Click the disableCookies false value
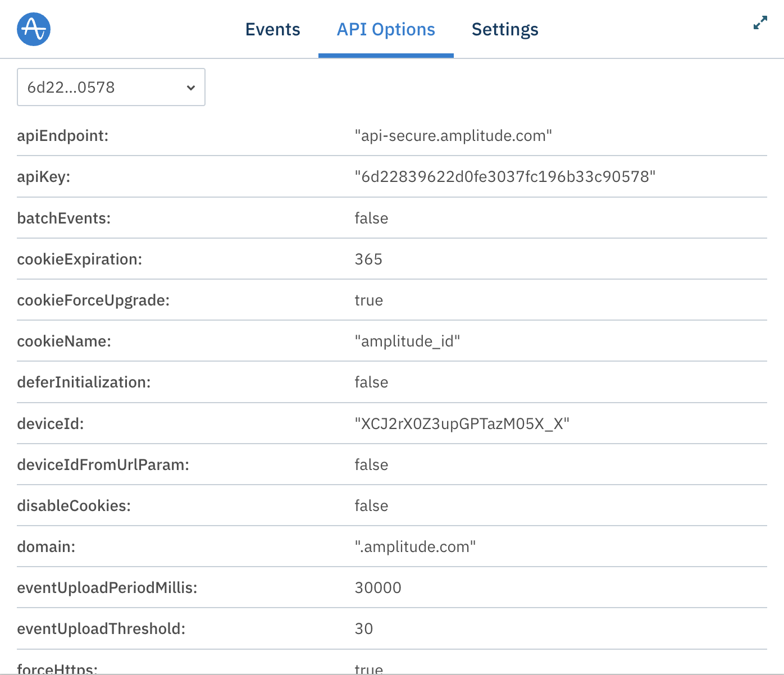784x675 pixels. pos(371,505)
